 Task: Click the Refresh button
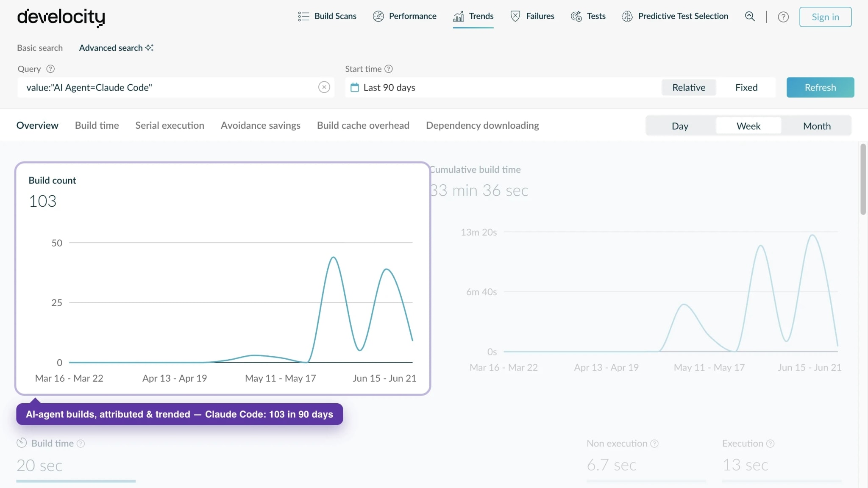[820, 87]
